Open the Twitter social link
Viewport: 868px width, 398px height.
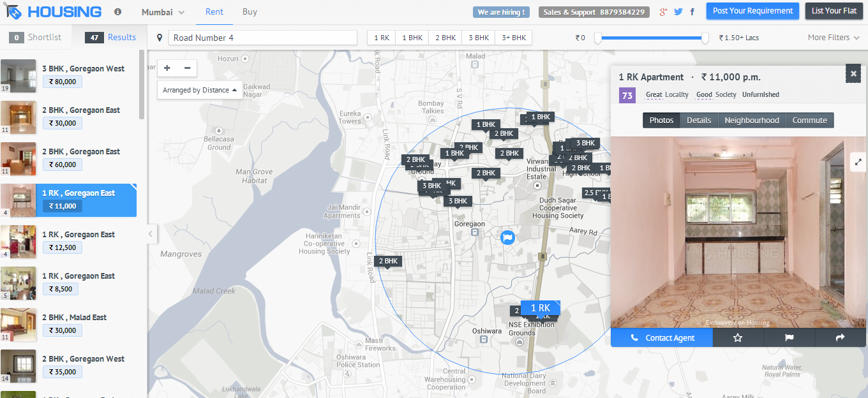tap(678, 11)
